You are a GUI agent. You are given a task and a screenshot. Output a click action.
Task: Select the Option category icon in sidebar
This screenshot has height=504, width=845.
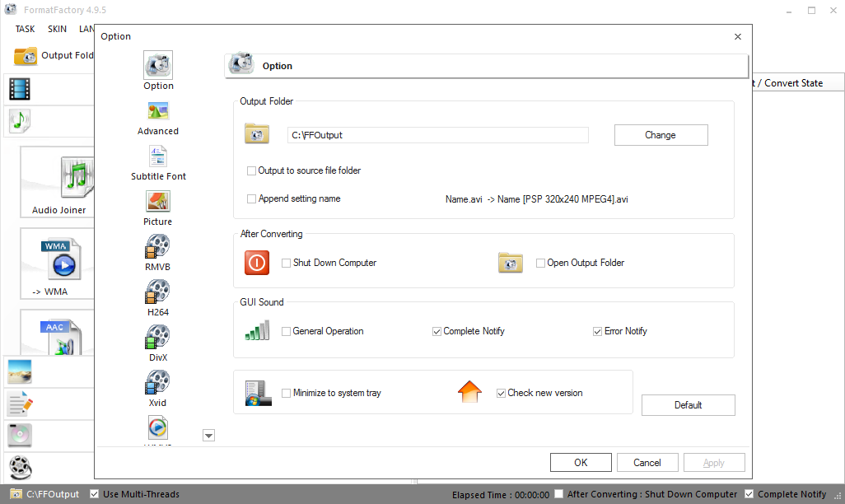coord(158,65)
